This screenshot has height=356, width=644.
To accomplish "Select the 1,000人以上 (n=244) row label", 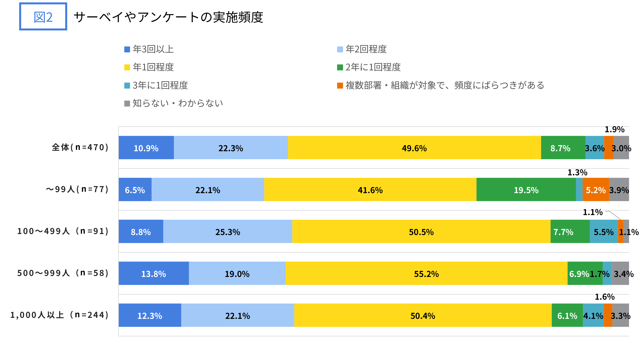I will tap(59, 315).
